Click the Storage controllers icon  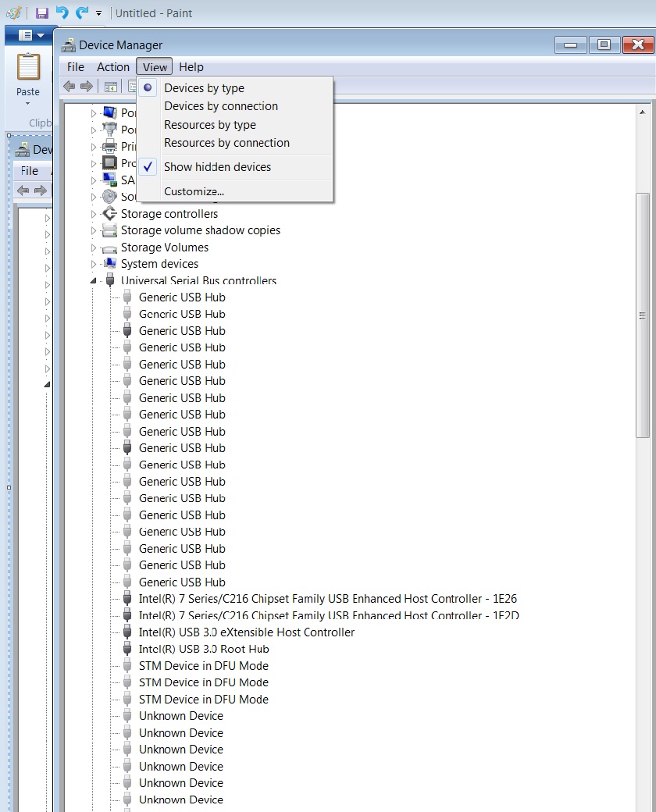110,213
